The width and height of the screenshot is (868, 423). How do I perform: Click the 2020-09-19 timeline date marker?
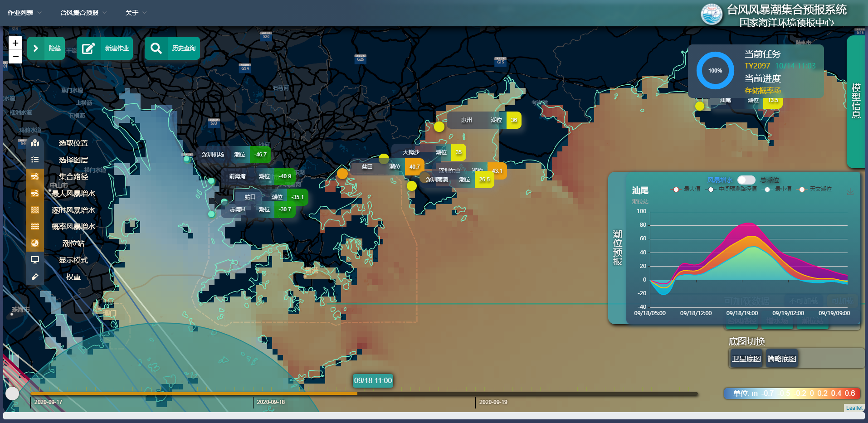click(493, 402)
